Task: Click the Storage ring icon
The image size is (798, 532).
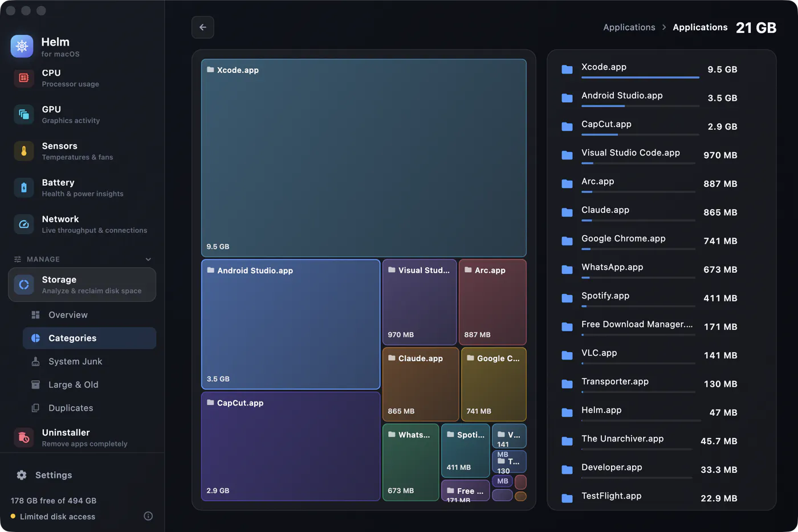Action: click(x=24, y=284)
